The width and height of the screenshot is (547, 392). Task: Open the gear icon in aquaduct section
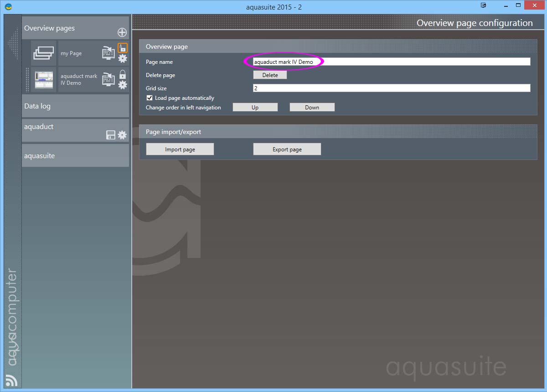(122, 135)
